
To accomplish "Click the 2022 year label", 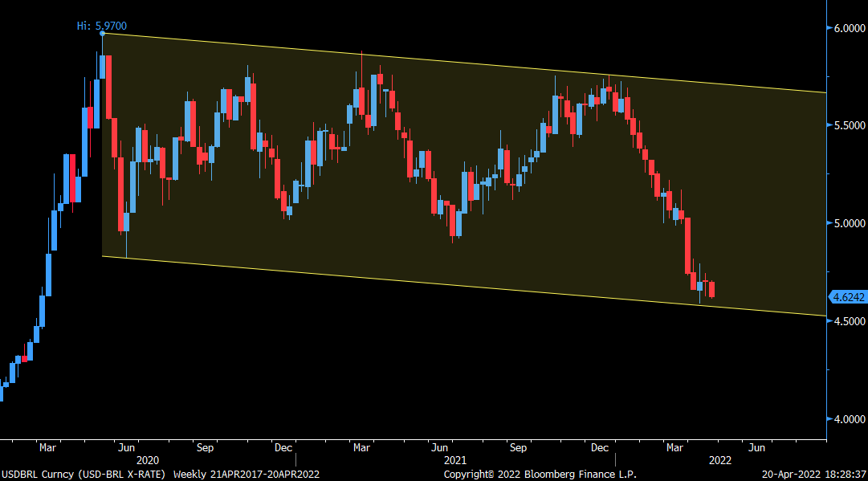I will [x=720, y=460].
